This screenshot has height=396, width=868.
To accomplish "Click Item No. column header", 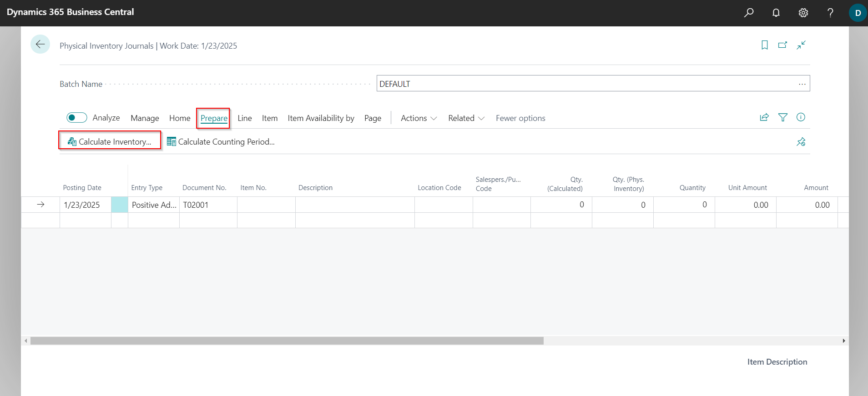I will click(253, 188).
